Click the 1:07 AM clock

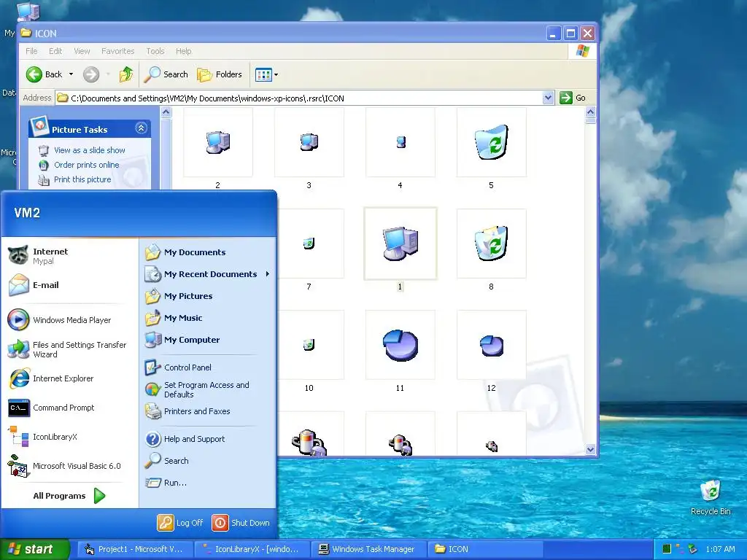pyautogui.click(x=720, y=549)
